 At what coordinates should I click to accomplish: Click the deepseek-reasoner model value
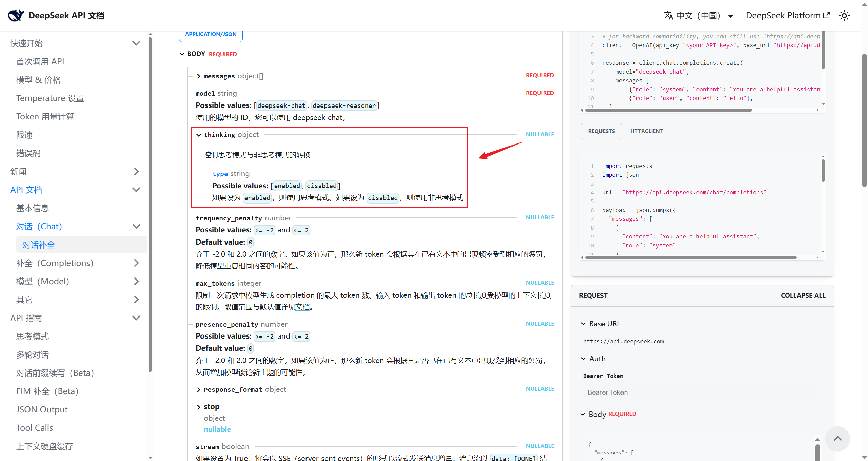pos(344,105)
